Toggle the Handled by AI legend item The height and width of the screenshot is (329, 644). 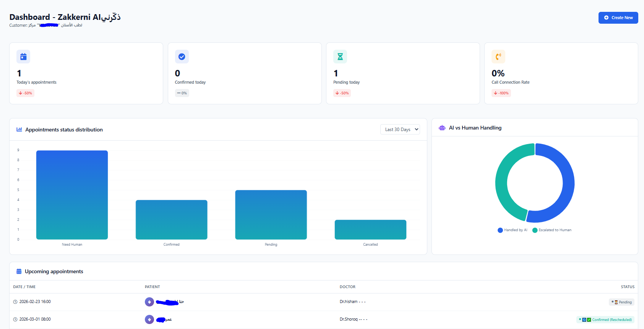pos(513,230)
